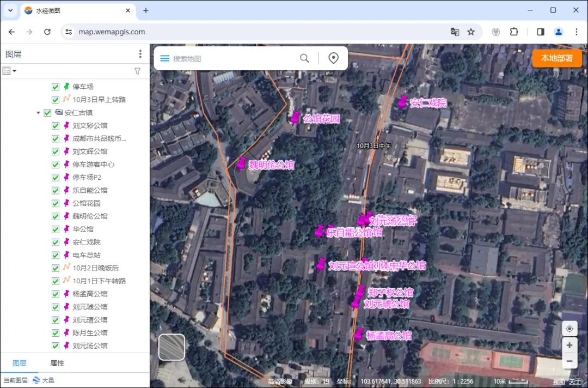Open the layer list view dropdown

coord(9,70)
